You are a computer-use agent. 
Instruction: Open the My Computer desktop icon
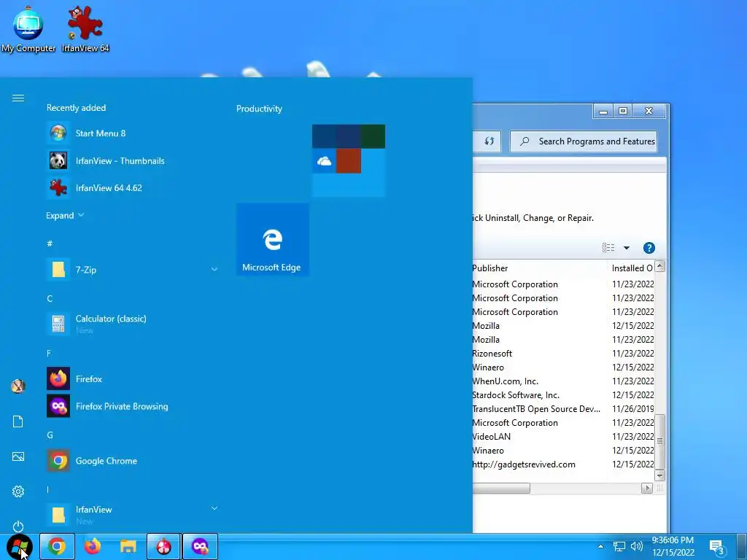(28, 29)
